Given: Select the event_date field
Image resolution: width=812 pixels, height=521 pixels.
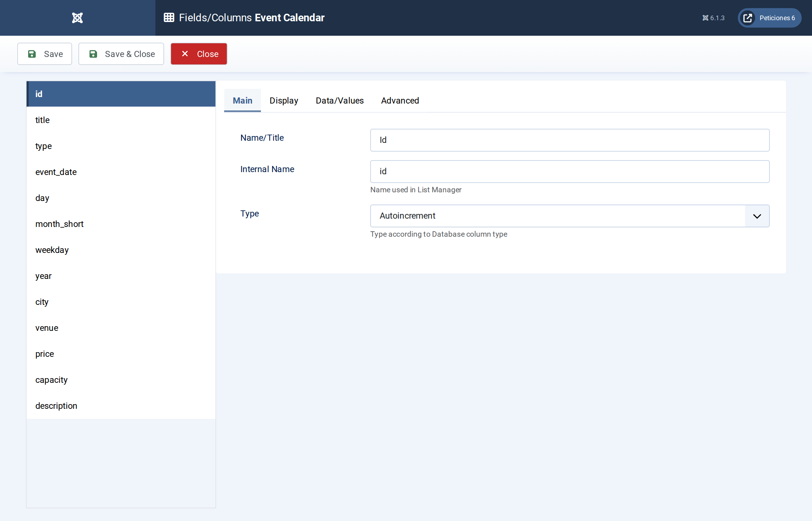Looking at the screenshot, I should point(121,172).
